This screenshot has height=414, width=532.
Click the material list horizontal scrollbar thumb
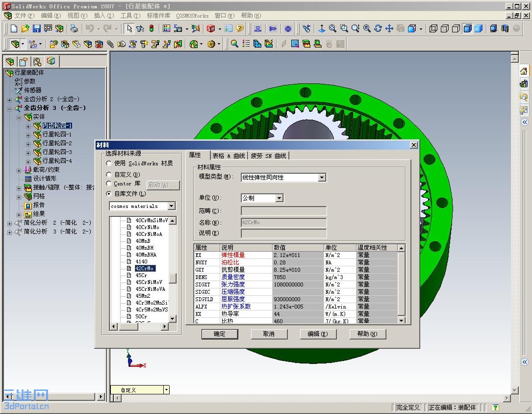(x=129, y=327)
